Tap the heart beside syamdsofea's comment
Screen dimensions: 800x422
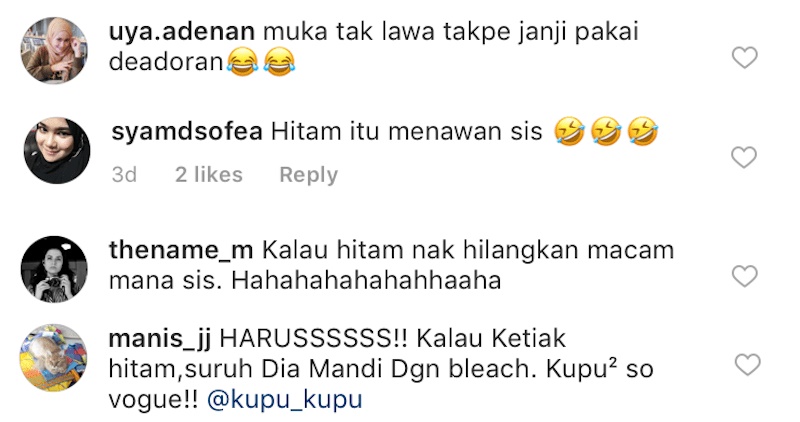click(744, 157)
